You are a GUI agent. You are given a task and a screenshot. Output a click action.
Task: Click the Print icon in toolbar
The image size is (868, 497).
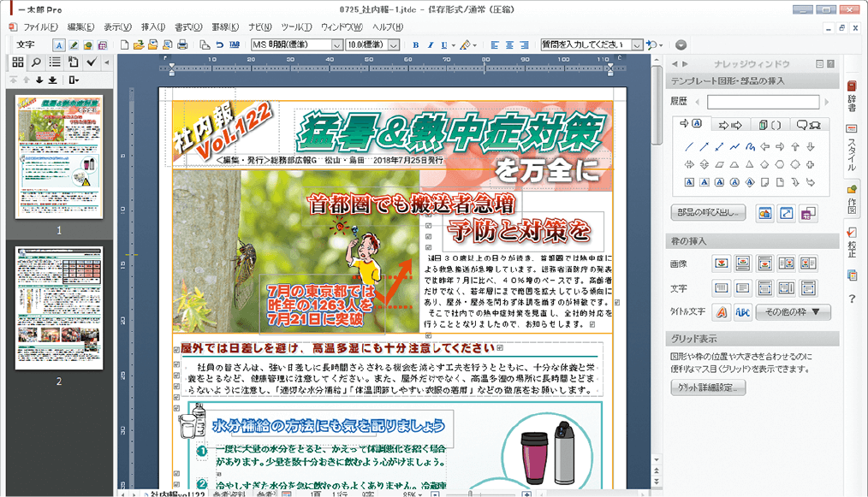tap(182, 44)
